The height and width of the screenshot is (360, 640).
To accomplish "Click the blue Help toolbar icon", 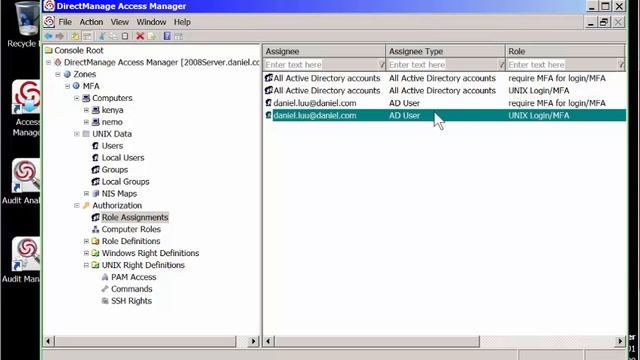I will (x=167, y=36).
